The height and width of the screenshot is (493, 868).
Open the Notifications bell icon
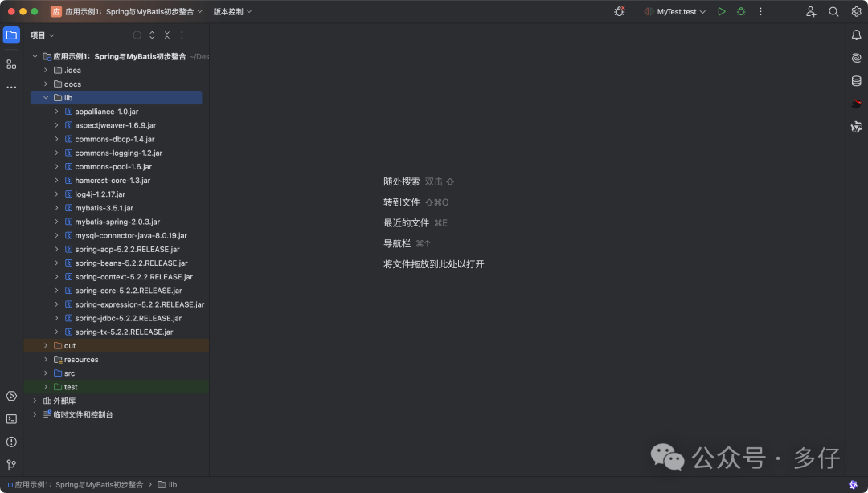[856, 35]
